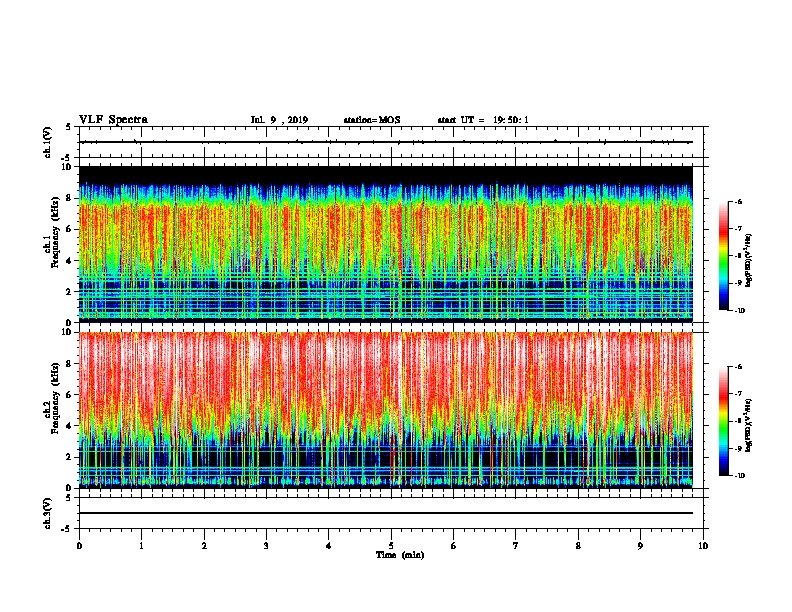The width and height of the screenshot is (792, 612).
Task: Click the "10" tick on time axis end
Action: pyautogui.click(x=703, y=546)
